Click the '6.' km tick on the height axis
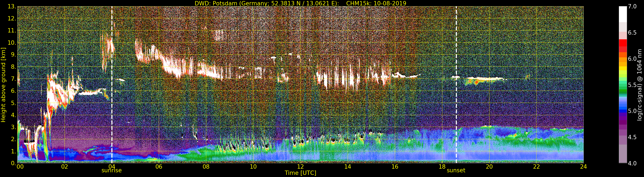 click(13, 91)
